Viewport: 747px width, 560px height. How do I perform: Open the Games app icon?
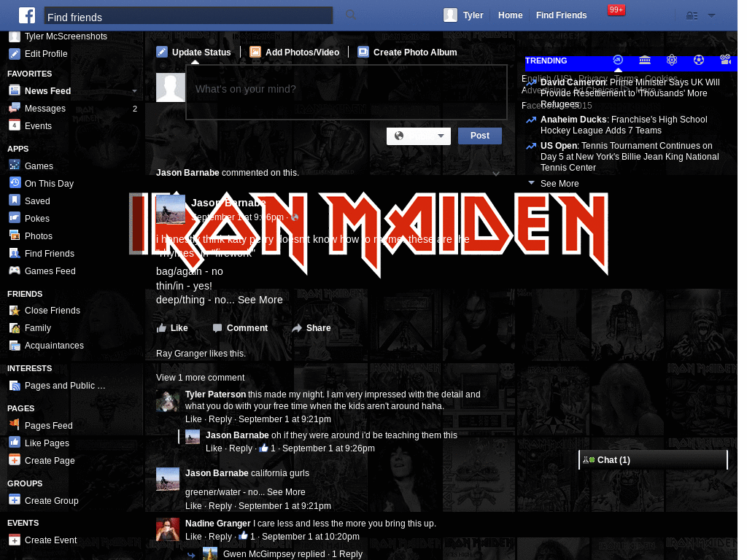pyautogui.click(x=15, y=166)
